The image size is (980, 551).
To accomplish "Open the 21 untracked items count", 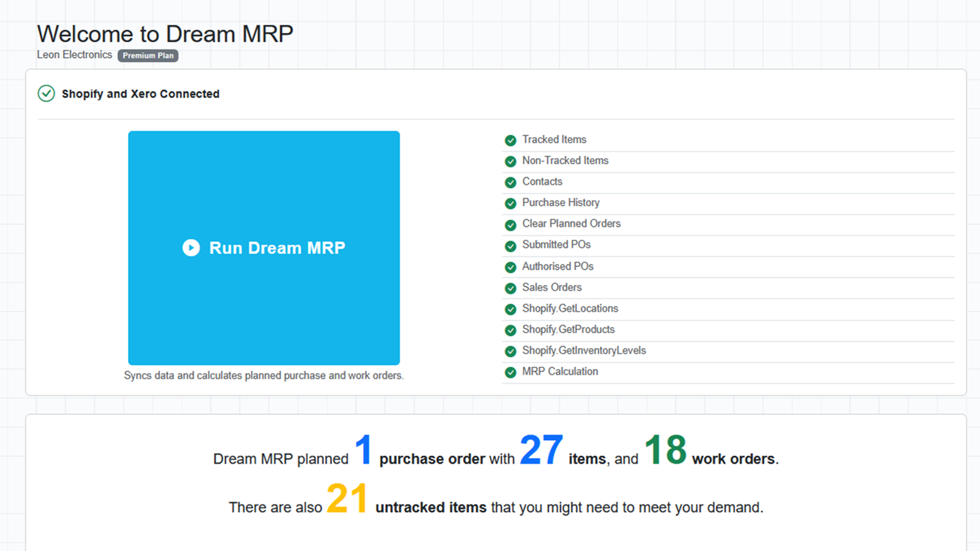I will pos(347,498).
